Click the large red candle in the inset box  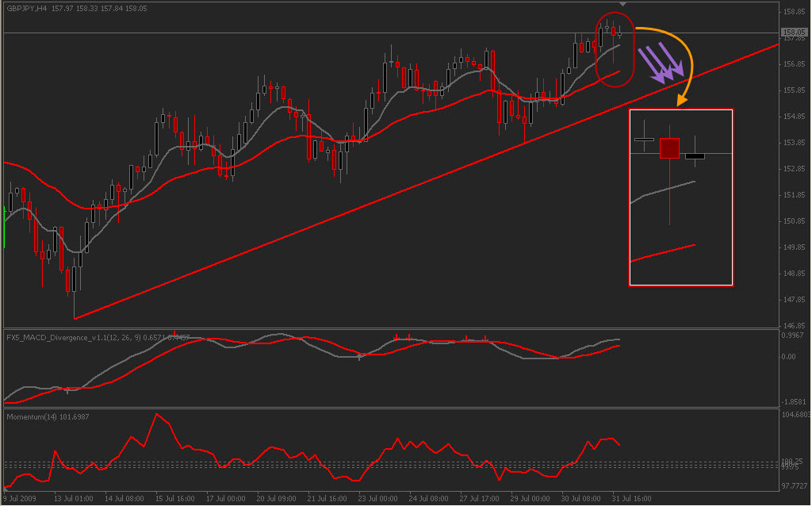point(670,148)
